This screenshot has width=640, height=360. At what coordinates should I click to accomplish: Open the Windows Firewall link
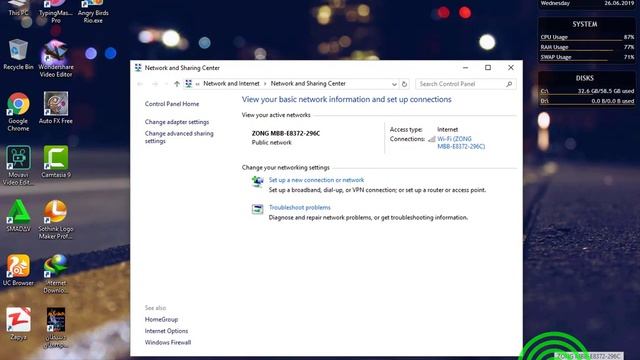[x=168, y=342]
